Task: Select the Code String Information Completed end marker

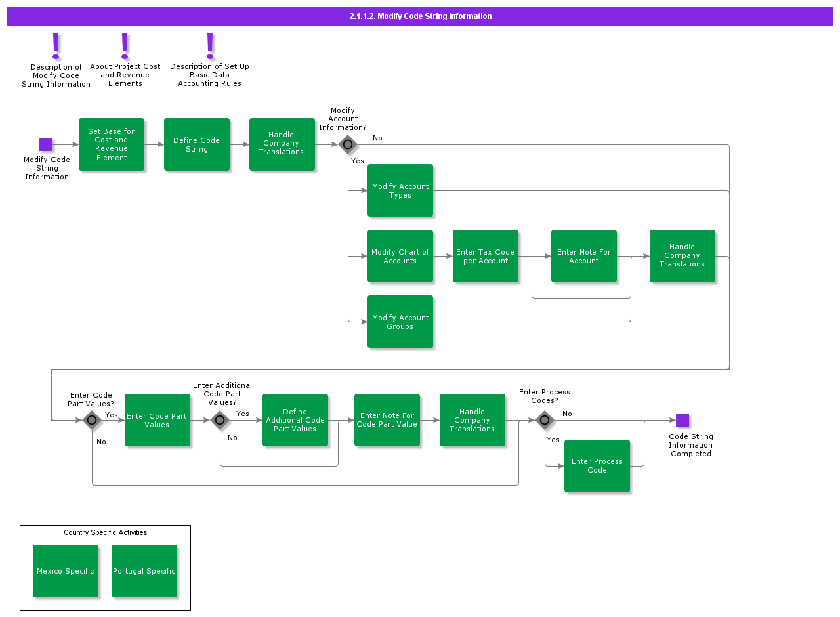Action: (x=682, y=420)
